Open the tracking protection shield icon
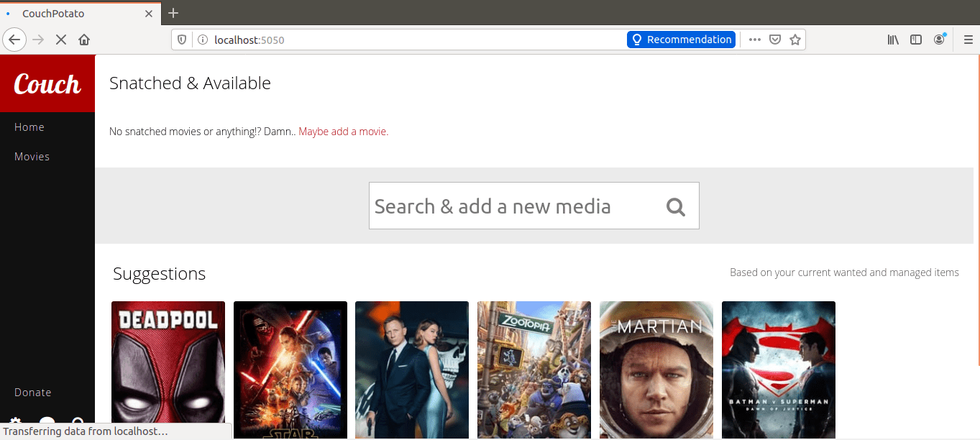 [182, 40]
